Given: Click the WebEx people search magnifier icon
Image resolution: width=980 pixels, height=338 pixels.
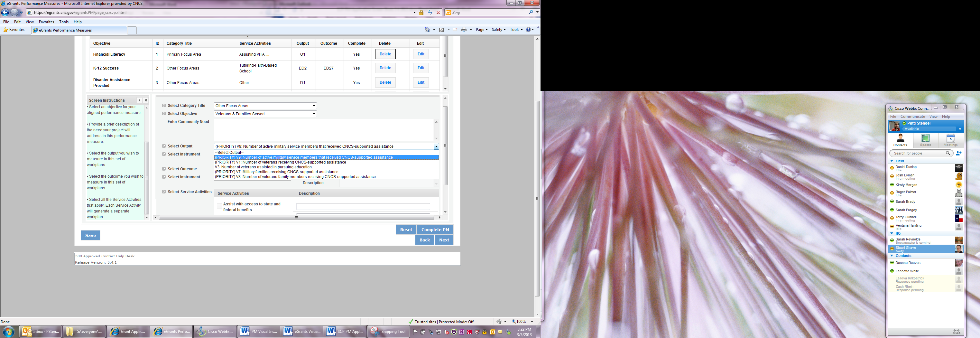Looking at the screenshot, I should click(x=948, y=154).
